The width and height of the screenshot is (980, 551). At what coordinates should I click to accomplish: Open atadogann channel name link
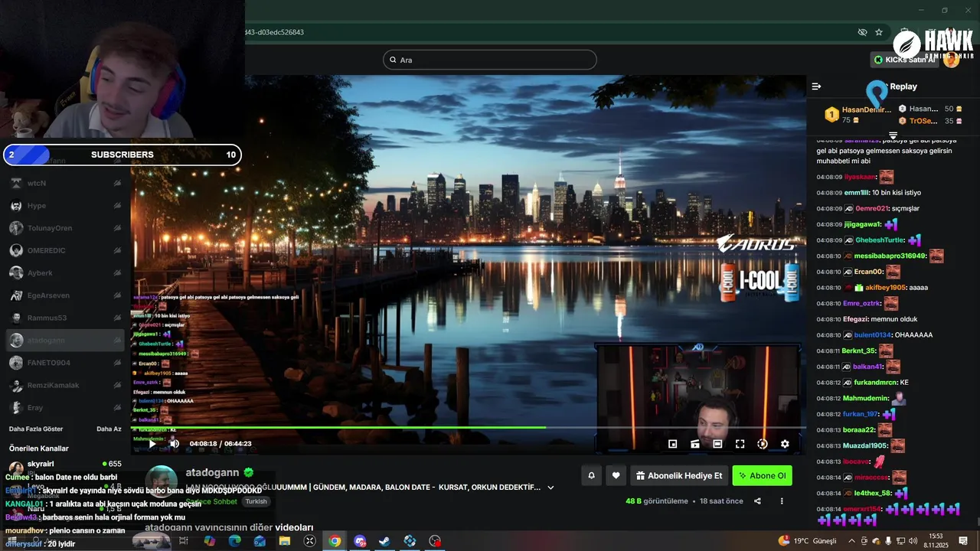(213, 473)
